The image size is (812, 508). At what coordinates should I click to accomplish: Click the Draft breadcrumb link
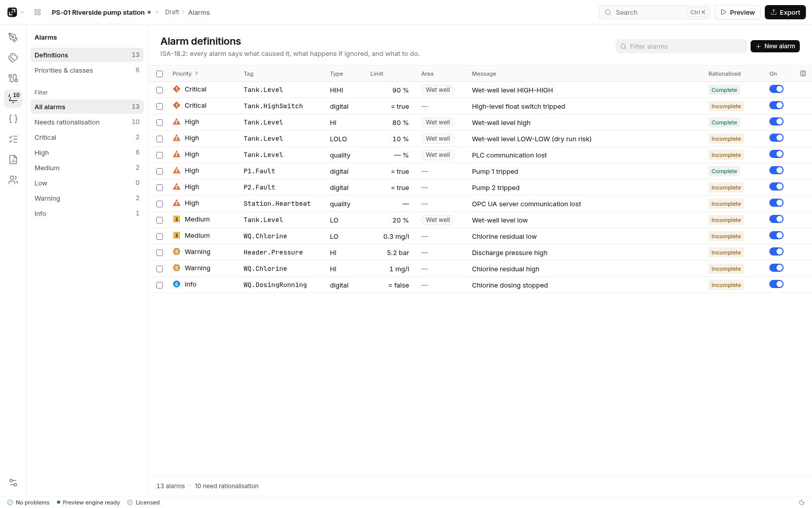[x=172, y=12]
